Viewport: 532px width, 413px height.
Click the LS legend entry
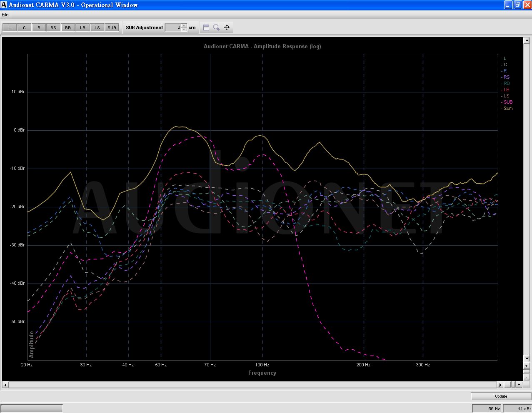point(505,96)
